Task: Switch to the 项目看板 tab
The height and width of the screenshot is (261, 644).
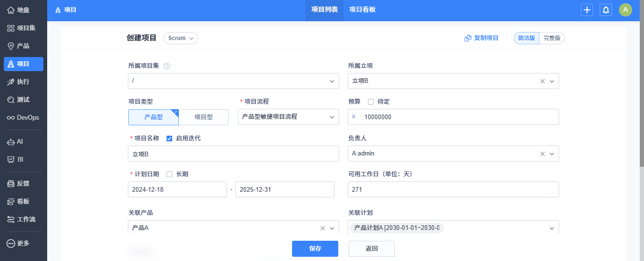Action: click(x=362, y=10)
